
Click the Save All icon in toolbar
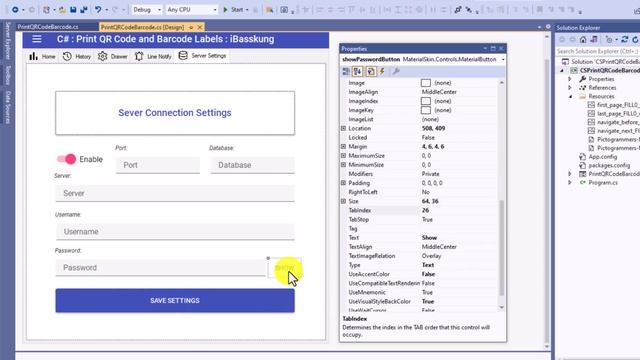pos(84,9)
